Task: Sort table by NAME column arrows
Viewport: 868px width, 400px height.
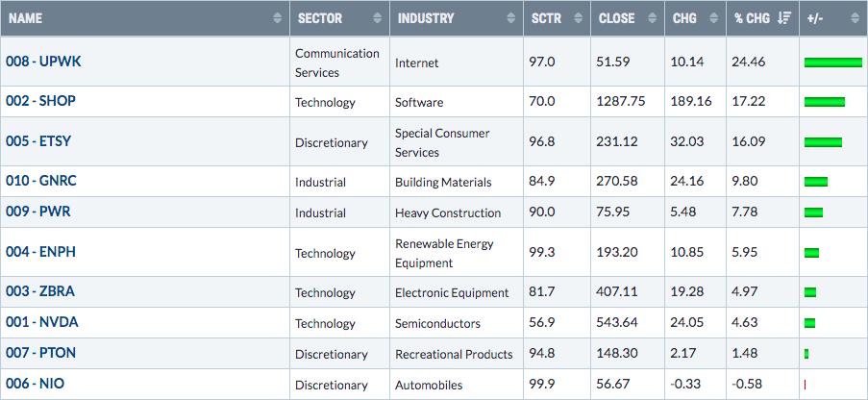Action: point(279,18)
